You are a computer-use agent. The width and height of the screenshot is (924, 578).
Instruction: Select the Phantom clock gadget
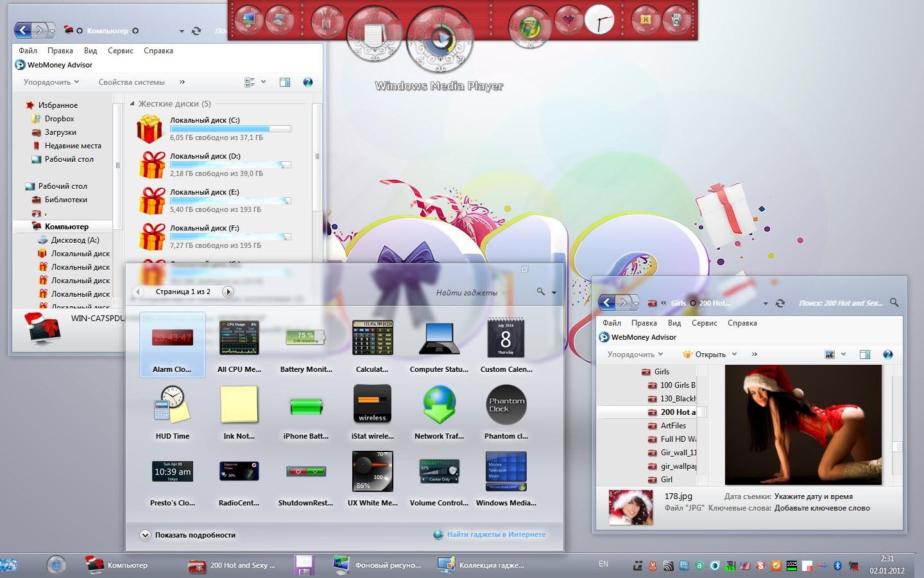(x=506, y=412)
